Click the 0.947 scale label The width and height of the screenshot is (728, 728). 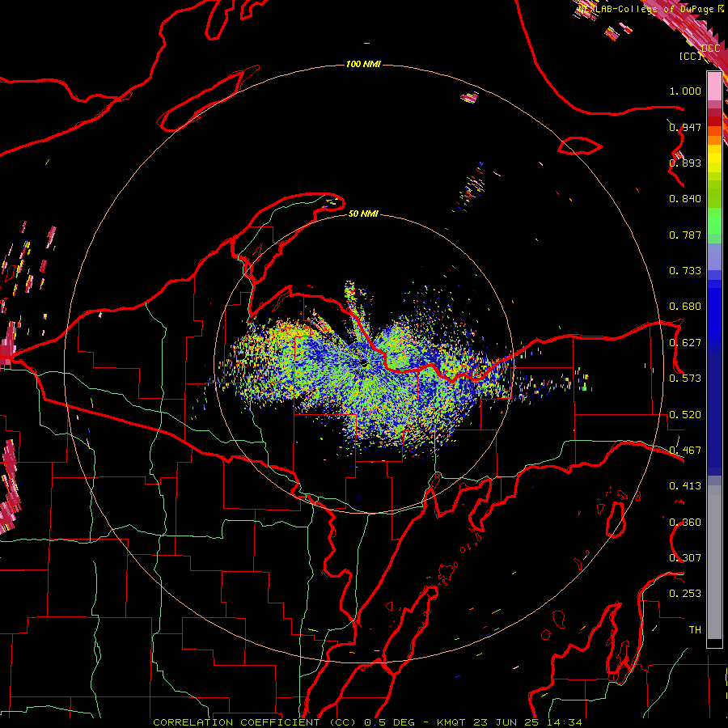pos(685,127)
